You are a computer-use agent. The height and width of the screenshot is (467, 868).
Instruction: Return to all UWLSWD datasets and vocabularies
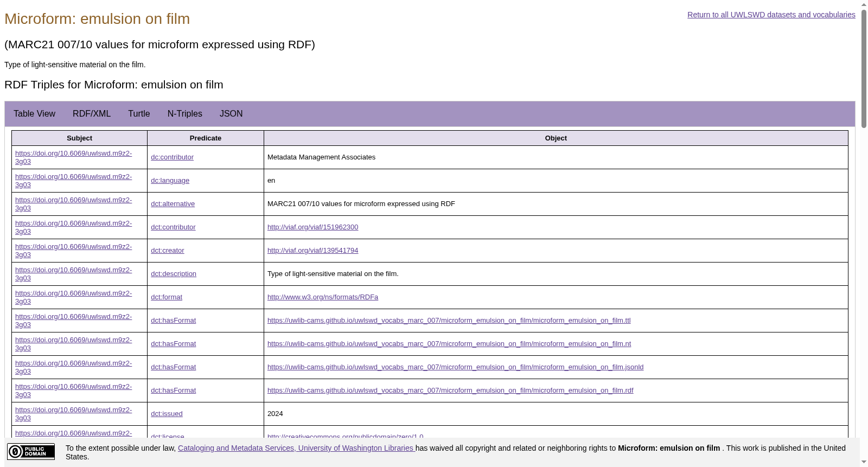coord(771,15)
